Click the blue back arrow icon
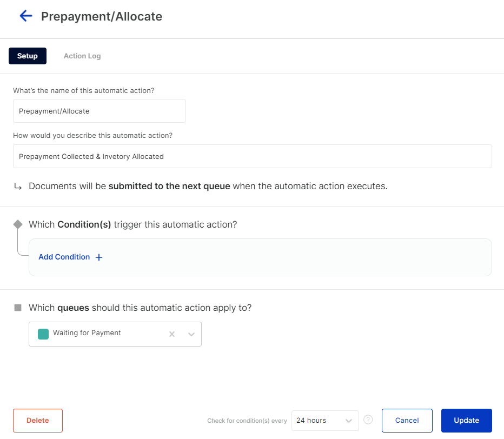This screenshot has width=504, height=439. pos(26,16)
